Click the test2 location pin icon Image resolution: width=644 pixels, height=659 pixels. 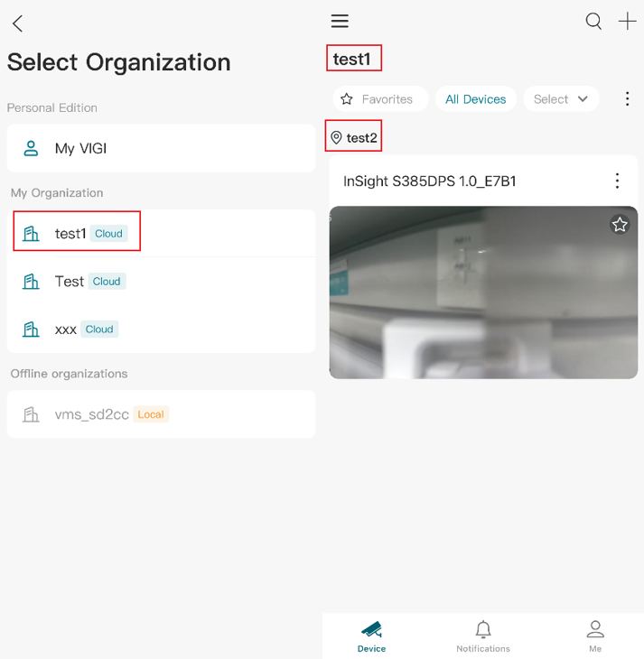click(336, 137)
